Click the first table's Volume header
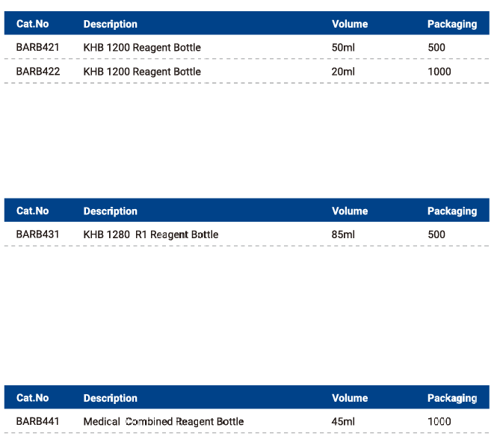Image resolution: width=503 pixels, height=448 pixels. click(350, 24)
